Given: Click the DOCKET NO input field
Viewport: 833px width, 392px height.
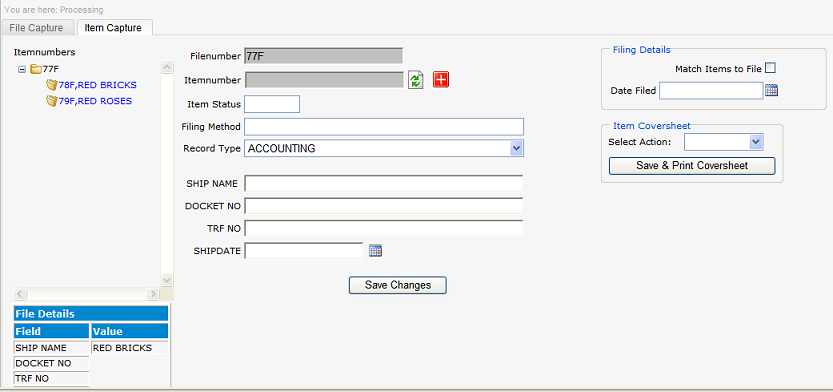Looking at the screenshot, I should click(384, 206).
